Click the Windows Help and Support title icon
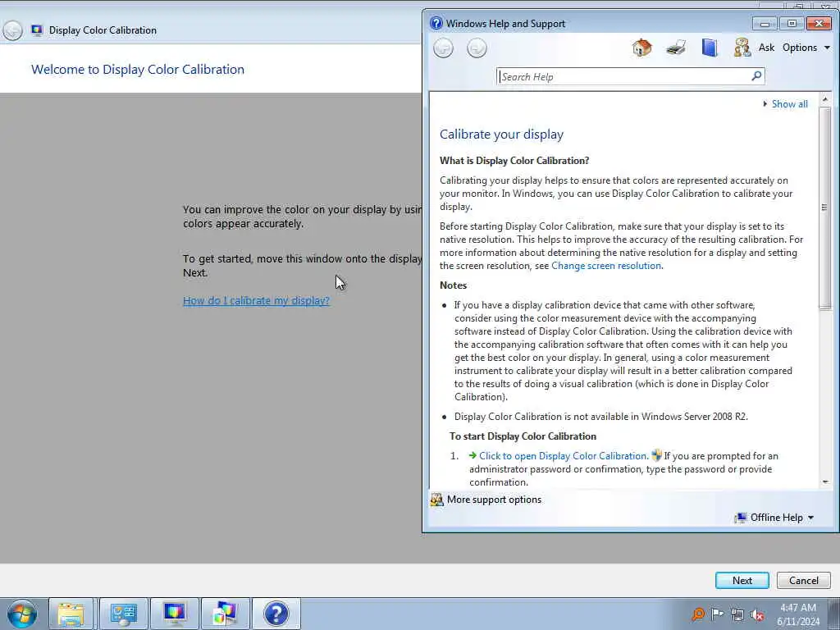This screenshot has width=840, height=630. [x=436, y=23]
